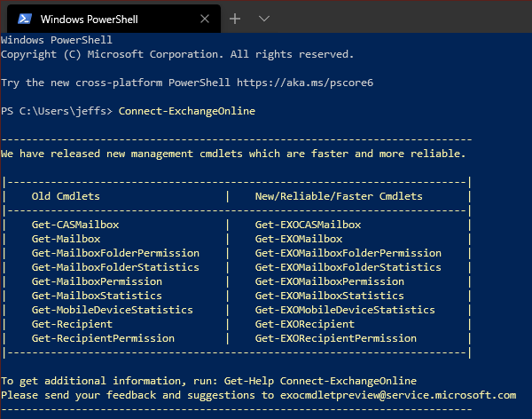Click Get-Recipient in old cmdlets column
The height and width of the screenshot is (419, 532).
[x=72, y=324]
